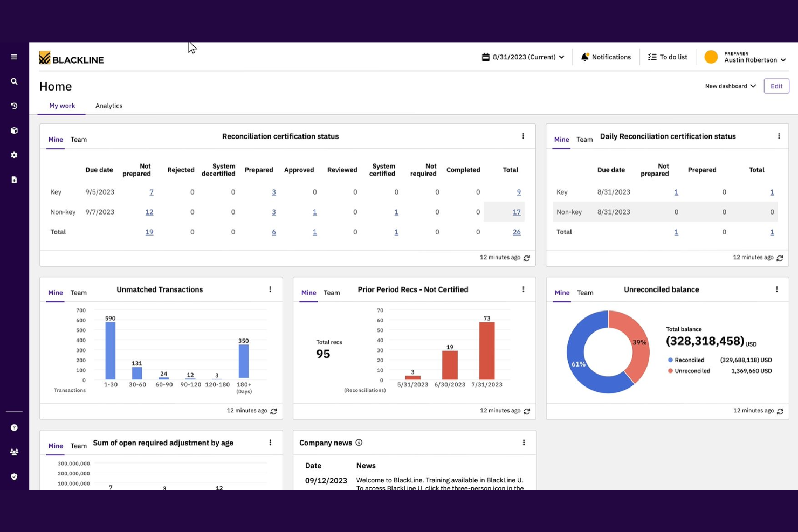The height and width of the screenshot is (532, 798).
Task: Open Reconciliation certification status options menu
Action: pyautogui.click(x=523, y=136)
